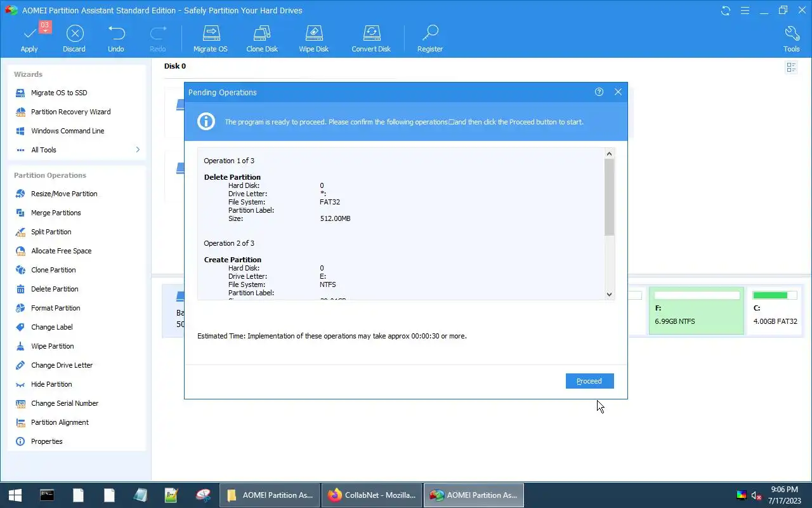Close the Pending Operations dialog
Image resolution: width=812 pixels, height=508 pixels.
[x=618, y=92]
